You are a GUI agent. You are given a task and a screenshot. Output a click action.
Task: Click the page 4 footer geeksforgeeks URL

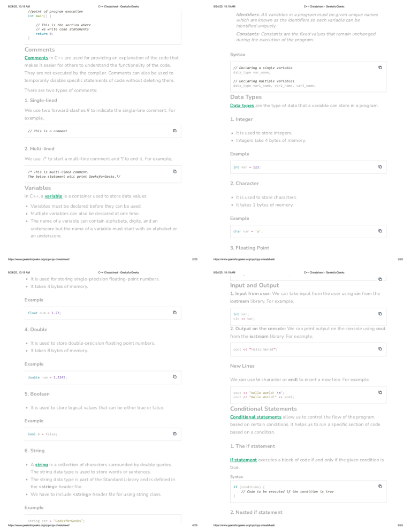(x=39, y=525)
